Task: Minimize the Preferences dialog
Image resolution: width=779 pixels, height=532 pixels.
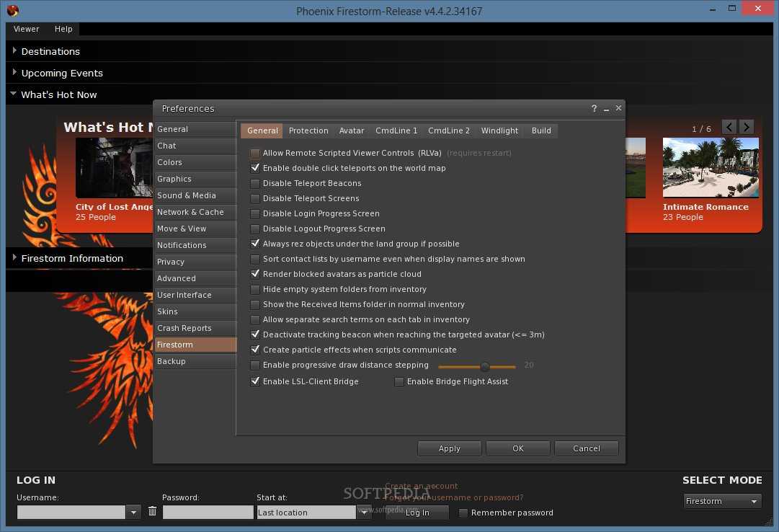Action: pyautogui.click(x=607, y=108)
